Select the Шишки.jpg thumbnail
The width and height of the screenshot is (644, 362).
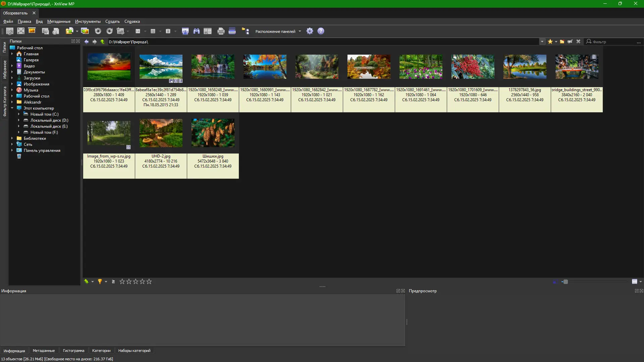click(x=213, y=133)
